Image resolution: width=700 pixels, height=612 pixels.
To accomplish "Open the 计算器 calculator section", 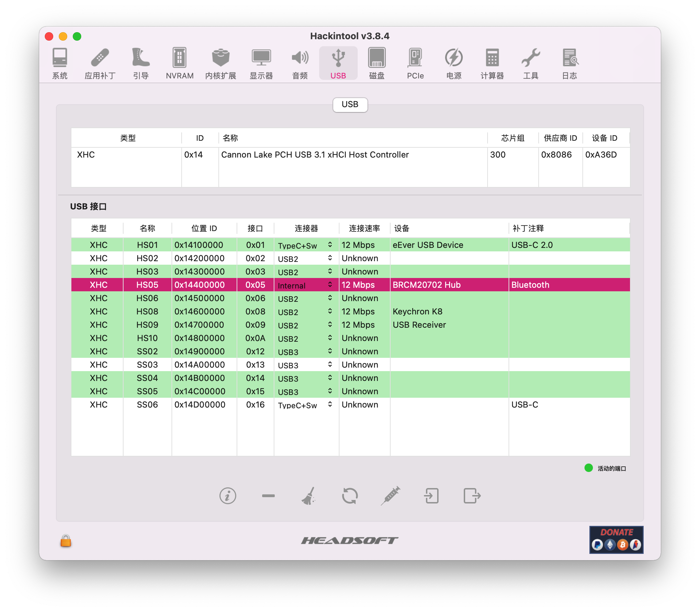I will point(492,63).
